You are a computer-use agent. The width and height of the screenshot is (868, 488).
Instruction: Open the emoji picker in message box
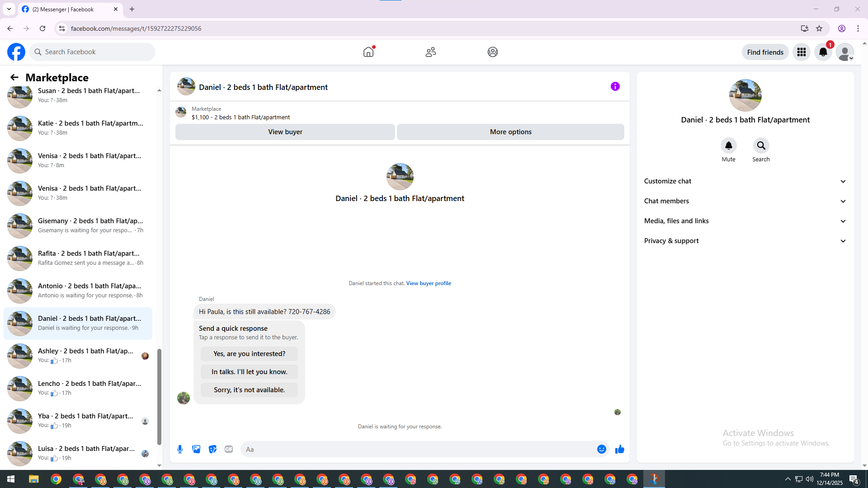601,449
